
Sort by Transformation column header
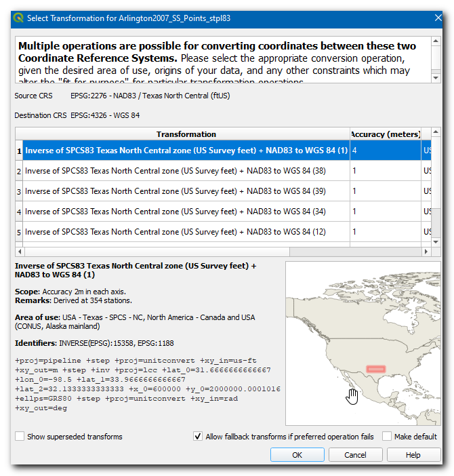tap(186, 134)
